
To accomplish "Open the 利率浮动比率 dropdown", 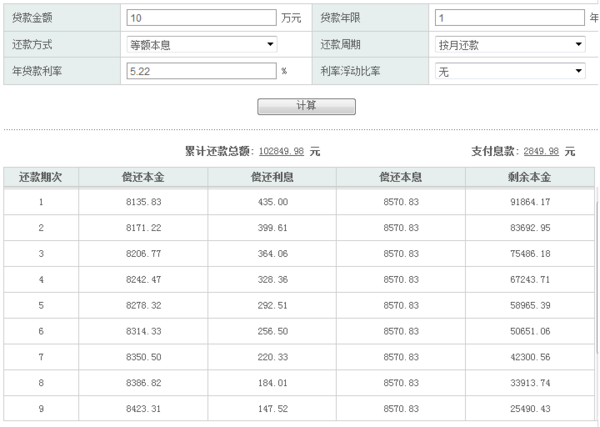I will point(510,71).
